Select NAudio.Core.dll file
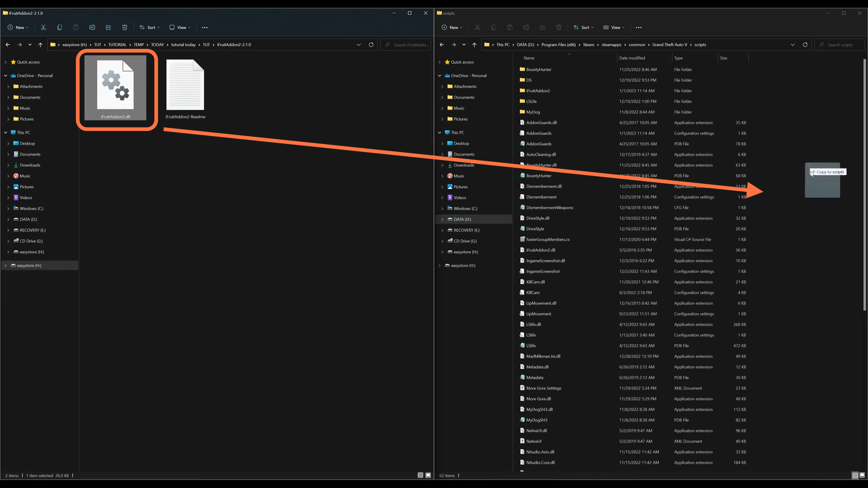The width and height of the screenshot is (868, 488). (540, 463)
